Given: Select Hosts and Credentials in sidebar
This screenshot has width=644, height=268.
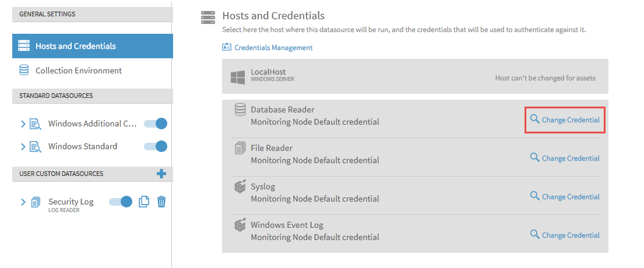Looking at the screenshot, I should (75, 46).
